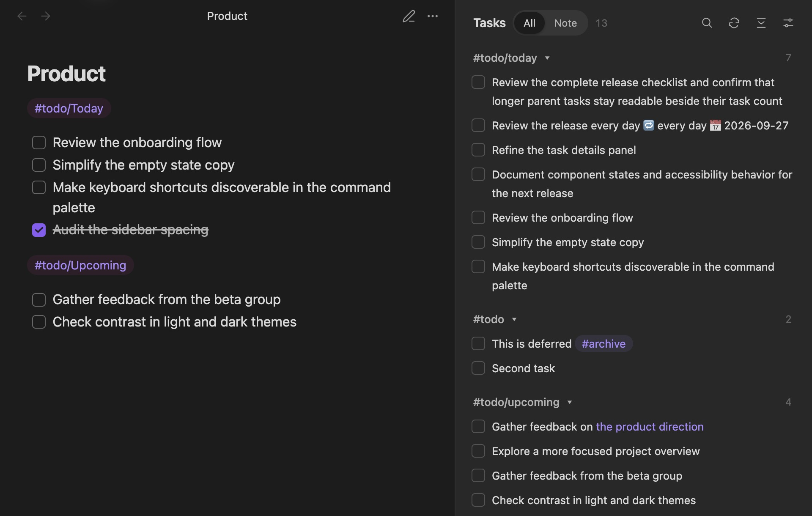Collapse the #todo/today group arrow
Image resolution: width=812 pixels, height=516 pixels.
547,58
